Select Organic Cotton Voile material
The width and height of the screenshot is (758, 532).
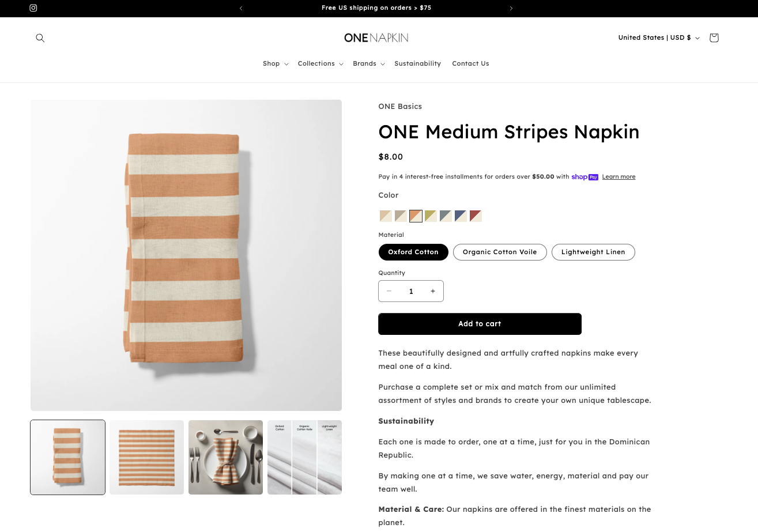point(500,252)
